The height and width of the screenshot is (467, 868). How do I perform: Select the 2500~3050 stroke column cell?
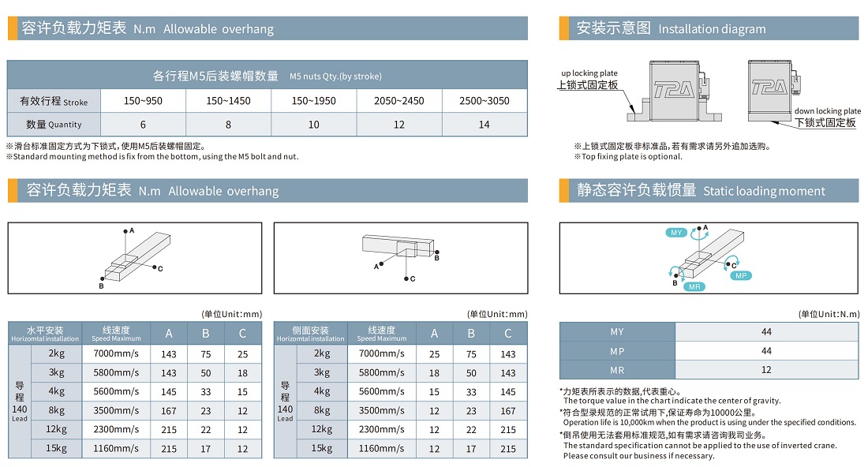tap(485, 101)
